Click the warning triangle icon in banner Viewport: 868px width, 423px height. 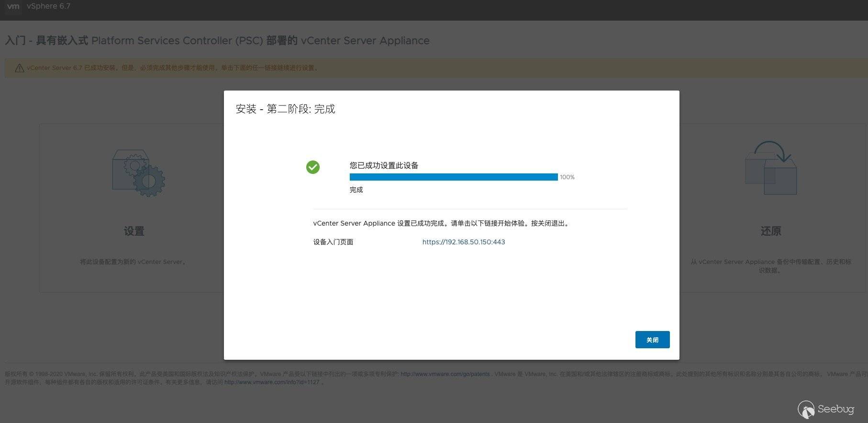[20, 68]
